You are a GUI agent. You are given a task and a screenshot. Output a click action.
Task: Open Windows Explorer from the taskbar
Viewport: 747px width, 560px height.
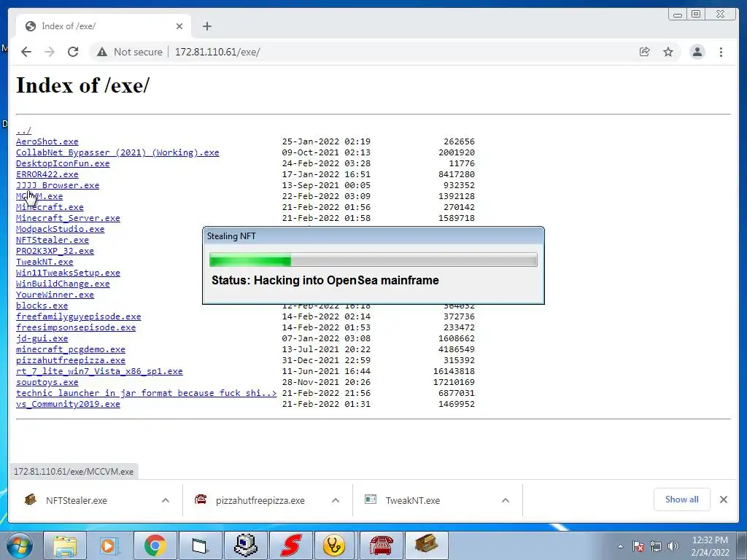pos(64,545)
